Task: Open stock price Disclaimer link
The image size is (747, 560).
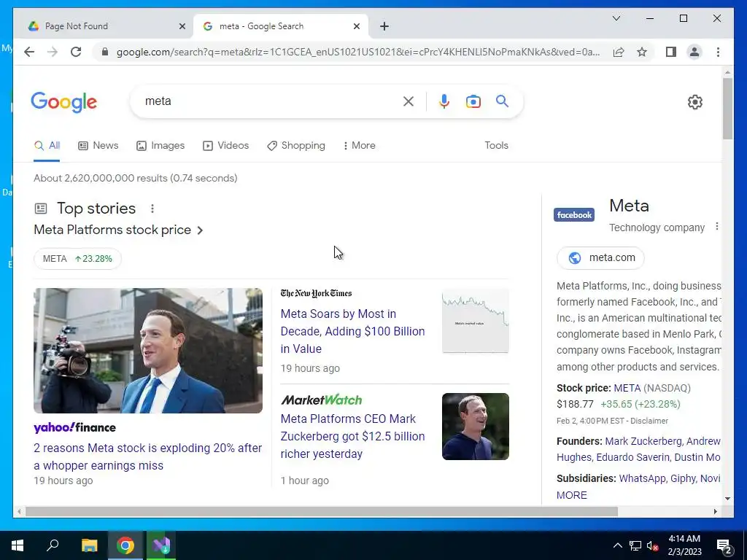Action: point(649,421)
